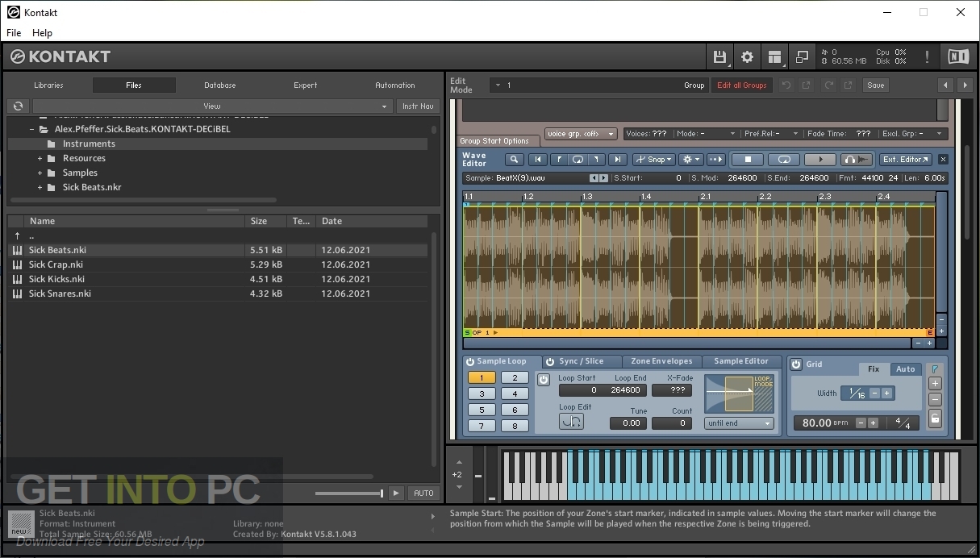980x558 pixels.
Task: Click the redo icon in edit mode bar
Action: click(x=828, y=85)
